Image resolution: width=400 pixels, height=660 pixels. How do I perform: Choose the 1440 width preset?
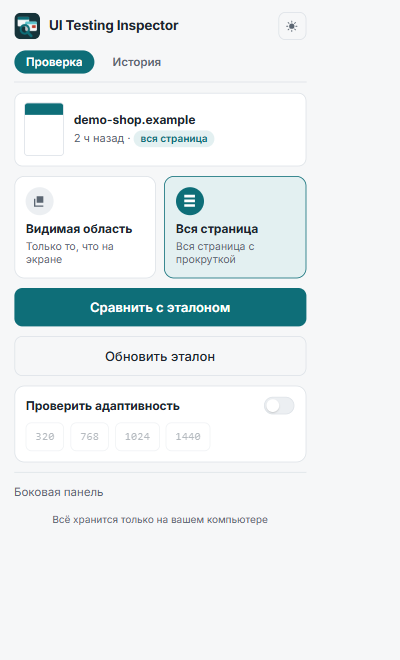[188, 436]
